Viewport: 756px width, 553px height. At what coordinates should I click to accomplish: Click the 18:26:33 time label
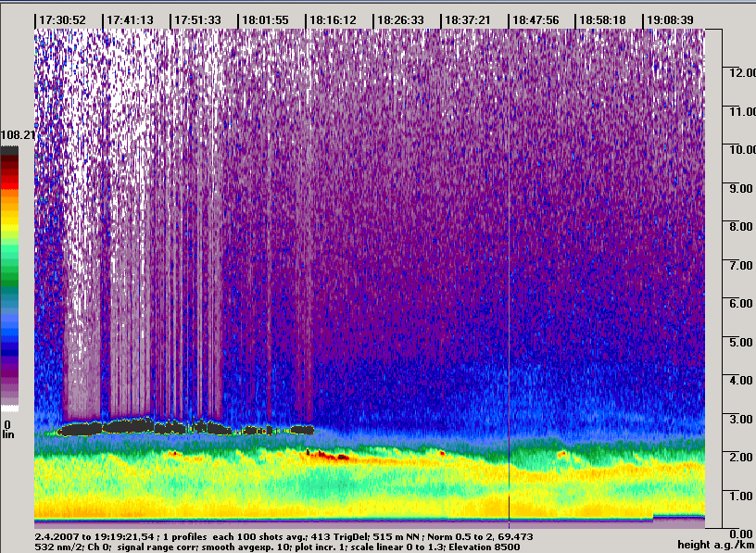[400, 20]
